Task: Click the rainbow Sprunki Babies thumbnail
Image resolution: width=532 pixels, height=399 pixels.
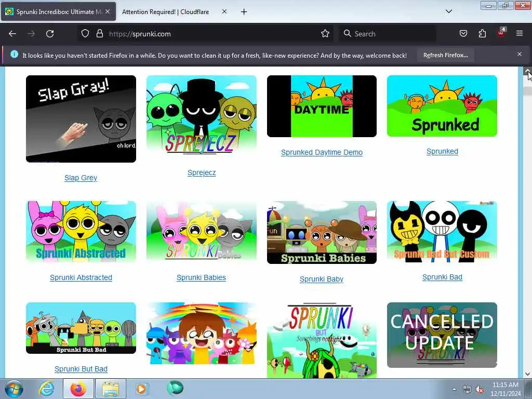Action: pyautogui.click(x=202, y=232)
